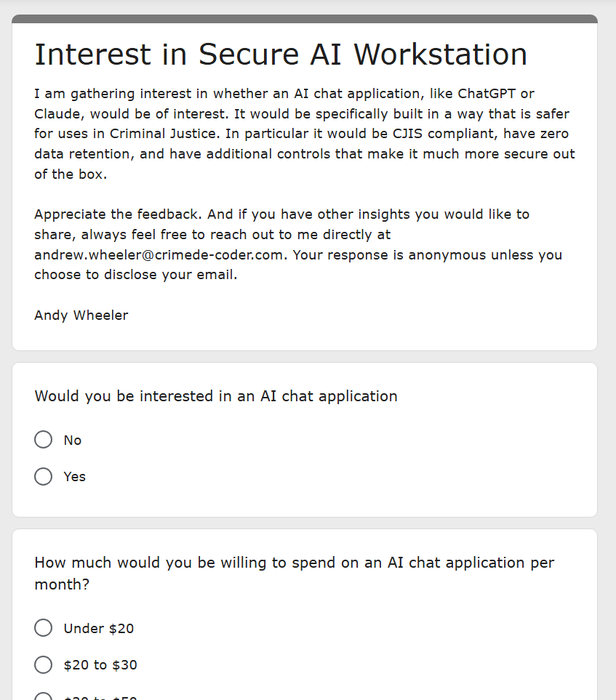Click the gray header bar atop the form

pos(305,19)
